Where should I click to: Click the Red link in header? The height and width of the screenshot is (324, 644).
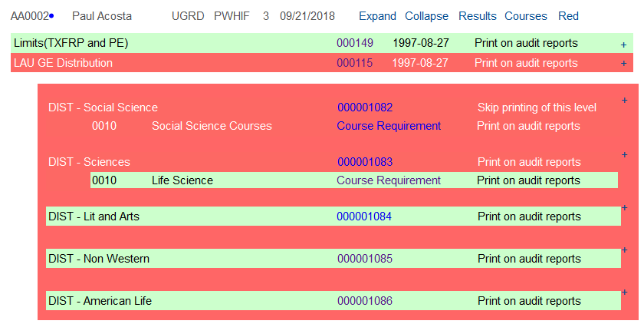[568, 16]
